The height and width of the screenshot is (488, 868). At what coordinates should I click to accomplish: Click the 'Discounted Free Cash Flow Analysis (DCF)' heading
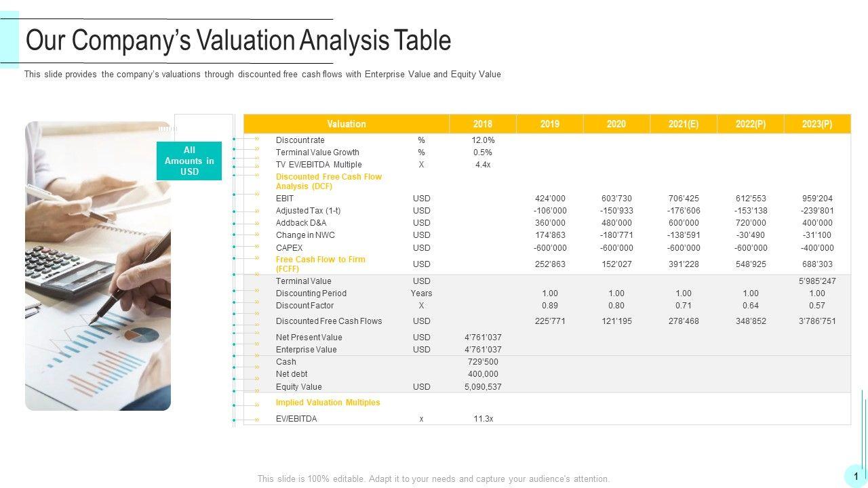[329, 181]
